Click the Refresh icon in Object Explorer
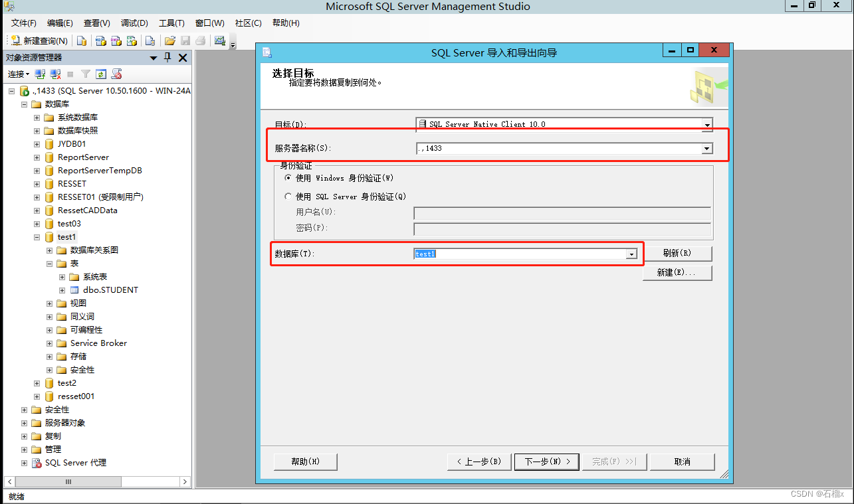 tap(101, 74)
